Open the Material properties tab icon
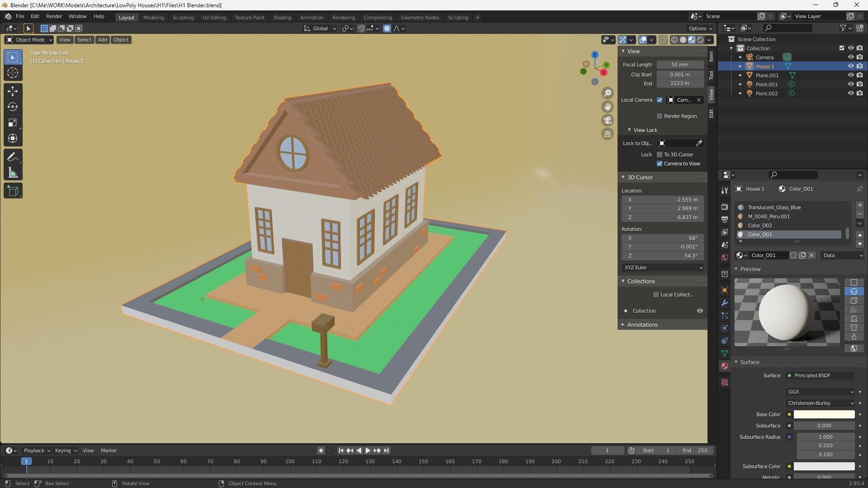The image size is (868, 488). pos(725,366)
